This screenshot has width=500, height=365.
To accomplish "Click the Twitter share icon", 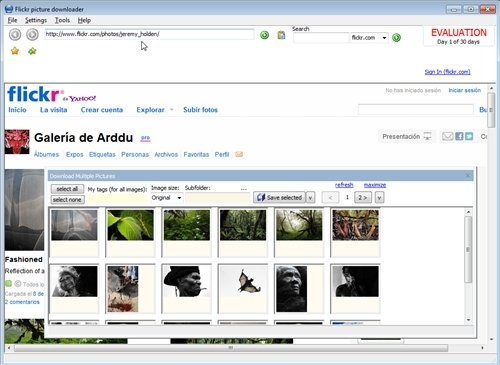I will tap(469, 136).
